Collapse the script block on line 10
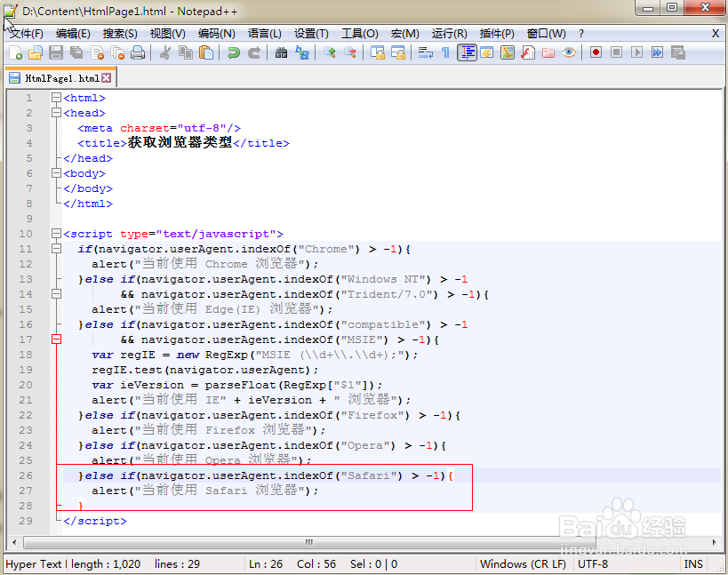This screenshot has height=575, width=728. (56, 234)
